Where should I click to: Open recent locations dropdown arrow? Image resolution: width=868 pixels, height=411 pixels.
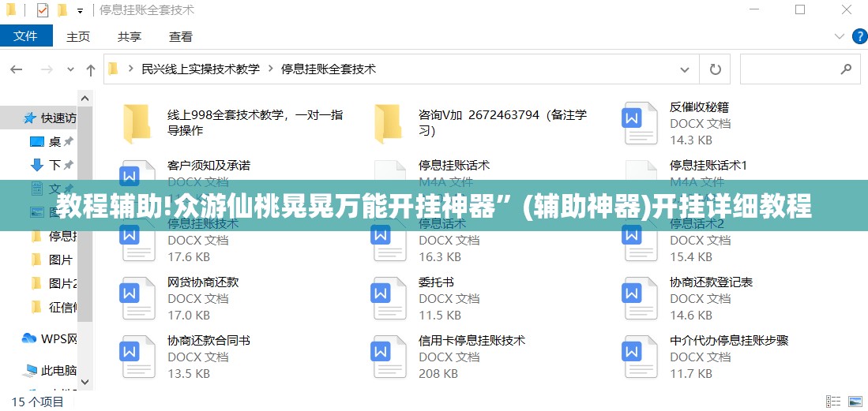coord(70,69)
